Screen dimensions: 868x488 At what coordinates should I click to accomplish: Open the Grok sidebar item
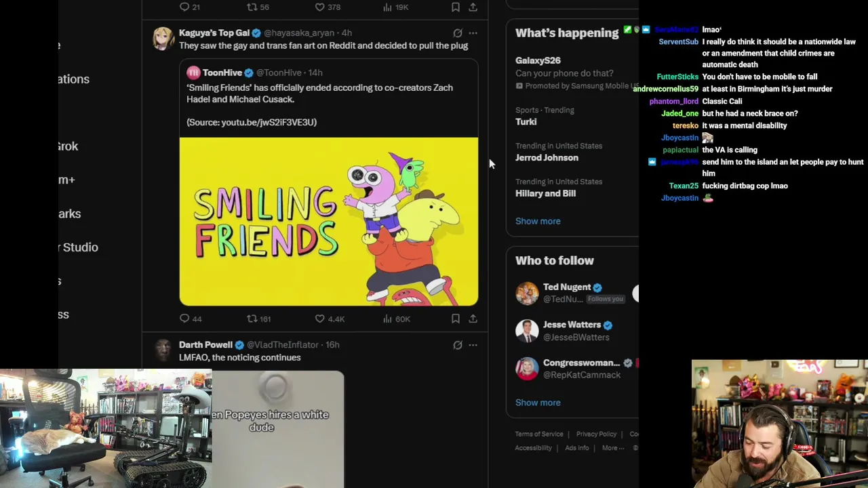coord(68,146)
